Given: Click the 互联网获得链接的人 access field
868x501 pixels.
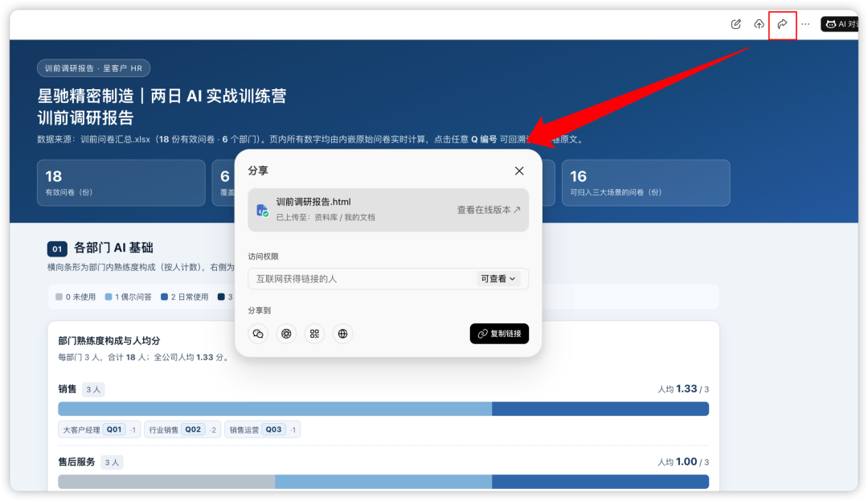Looking at the screenshot, I should [388, 278].
